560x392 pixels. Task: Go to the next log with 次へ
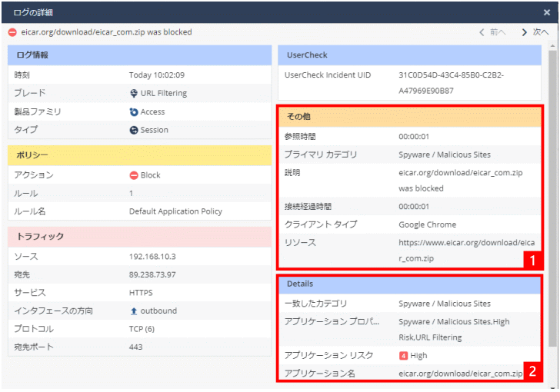click(535, 32)
